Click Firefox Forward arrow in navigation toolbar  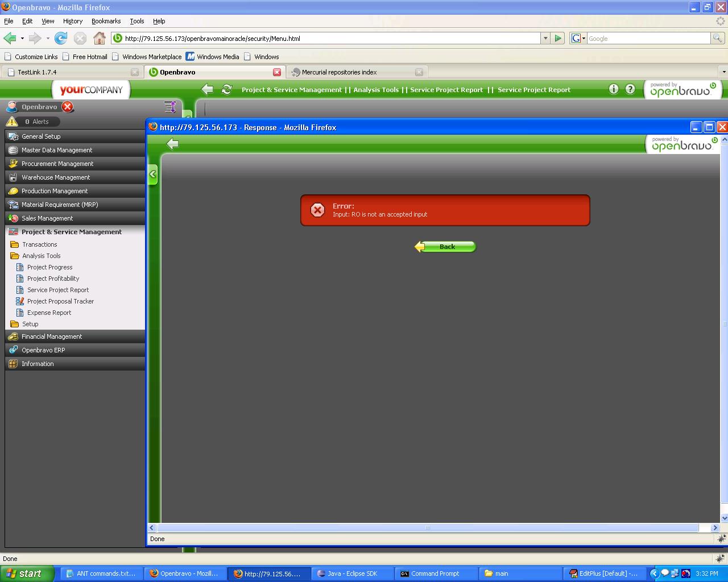coord(35,38)
